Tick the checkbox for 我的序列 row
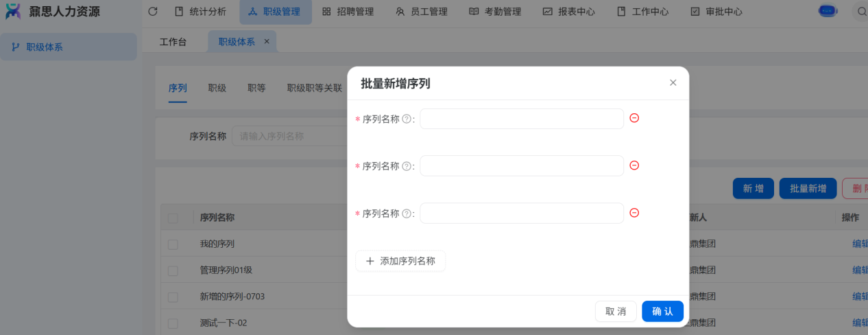This screenshot has width=868, height=335. pos(173,244)
